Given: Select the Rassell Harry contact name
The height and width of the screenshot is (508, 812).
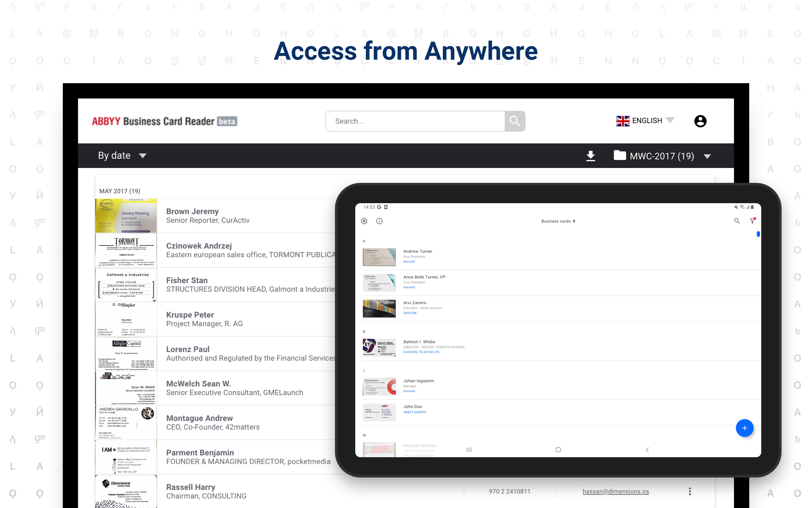Looking at the screenshot, I should click(x=191, y=487).
